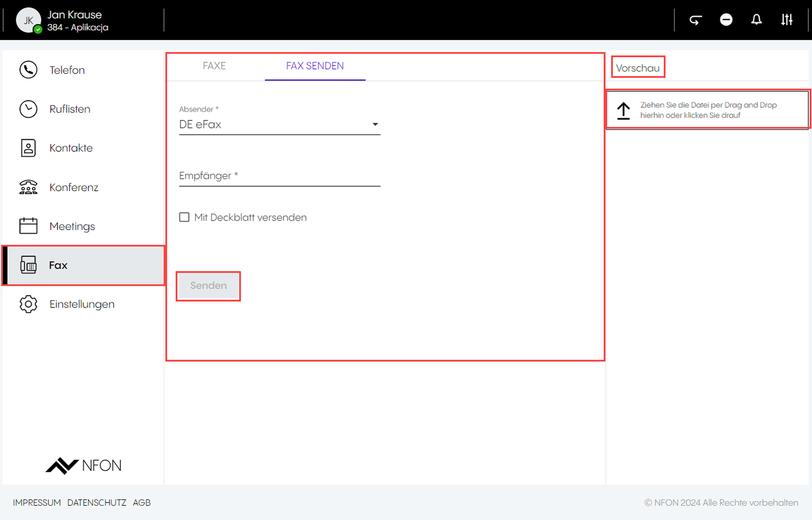Click the JK user avatar
812x520 pixels.
tap(28, 20)
